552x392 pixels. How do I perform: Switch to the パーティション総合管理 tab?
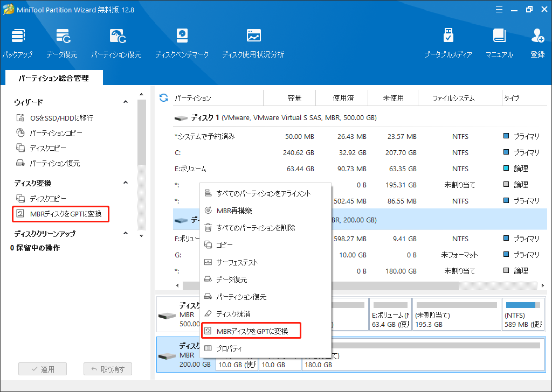(54, 78)
